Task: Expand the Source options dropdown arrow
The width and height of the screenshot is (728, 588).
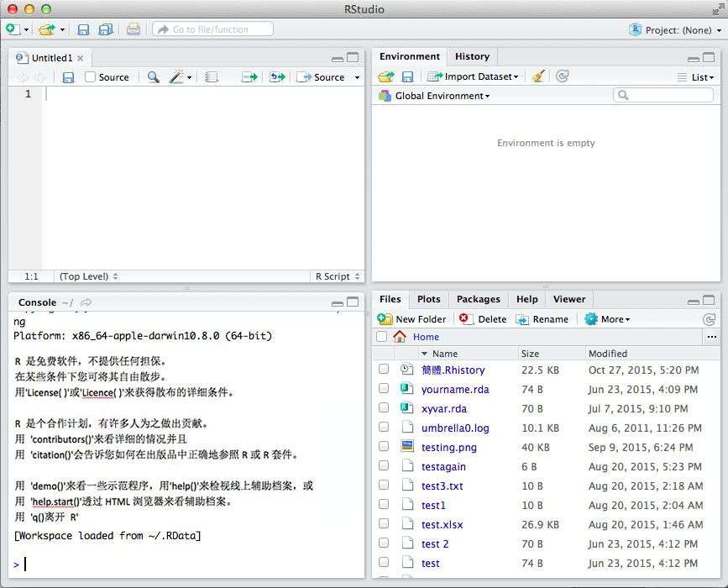Action: tap(357, 77)
